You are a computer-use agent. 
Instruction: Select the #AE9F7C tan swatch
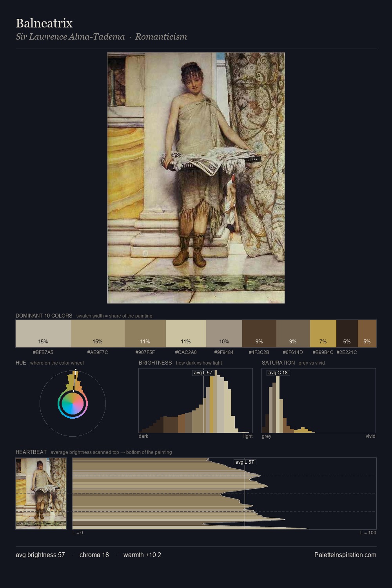coord(98,334)
